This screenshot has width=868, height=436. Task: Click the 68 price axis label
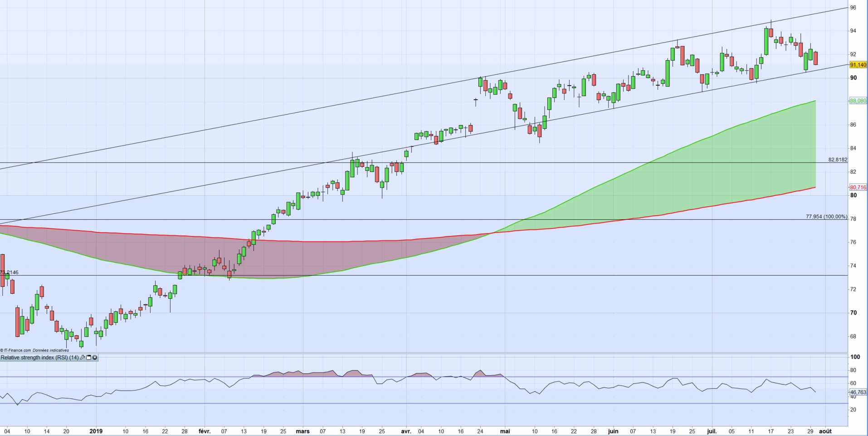853,336
